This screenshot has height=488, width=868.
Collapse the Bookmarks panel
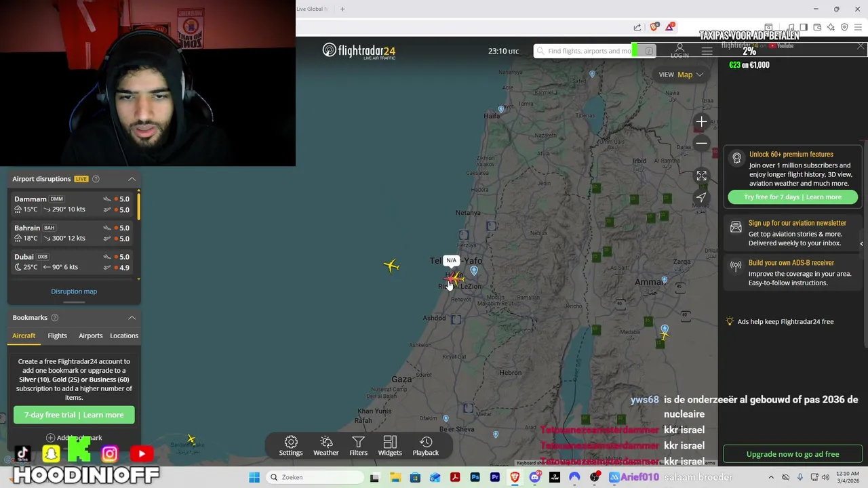pos(132,317)
